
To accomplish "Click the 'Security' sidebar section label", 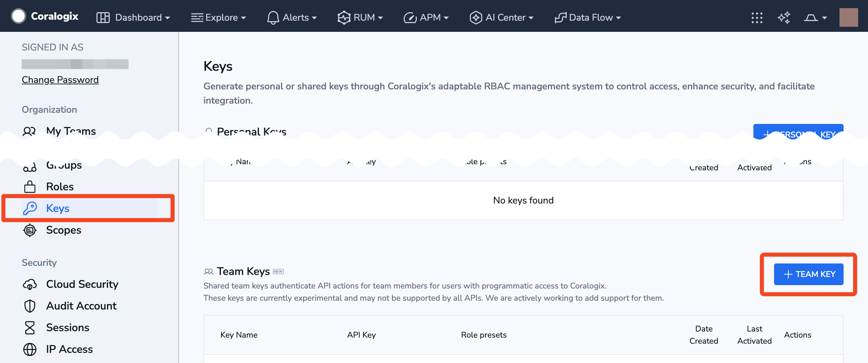I will pyautogui.click(x=39, y=263).
